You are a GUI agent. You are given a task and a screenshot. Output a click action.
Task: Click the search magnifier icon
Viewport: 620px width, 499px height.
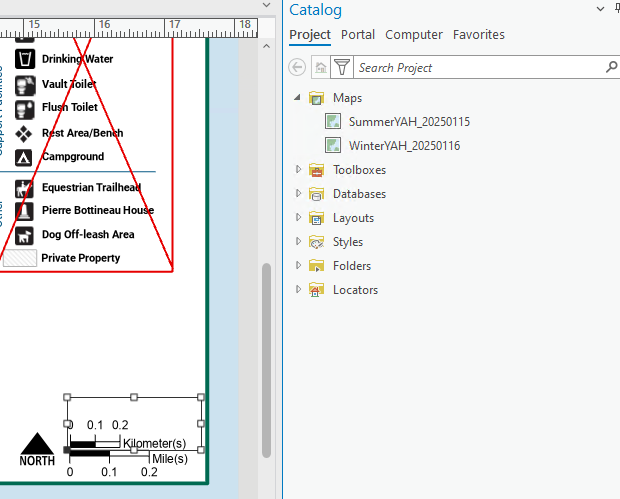point(611,67)
